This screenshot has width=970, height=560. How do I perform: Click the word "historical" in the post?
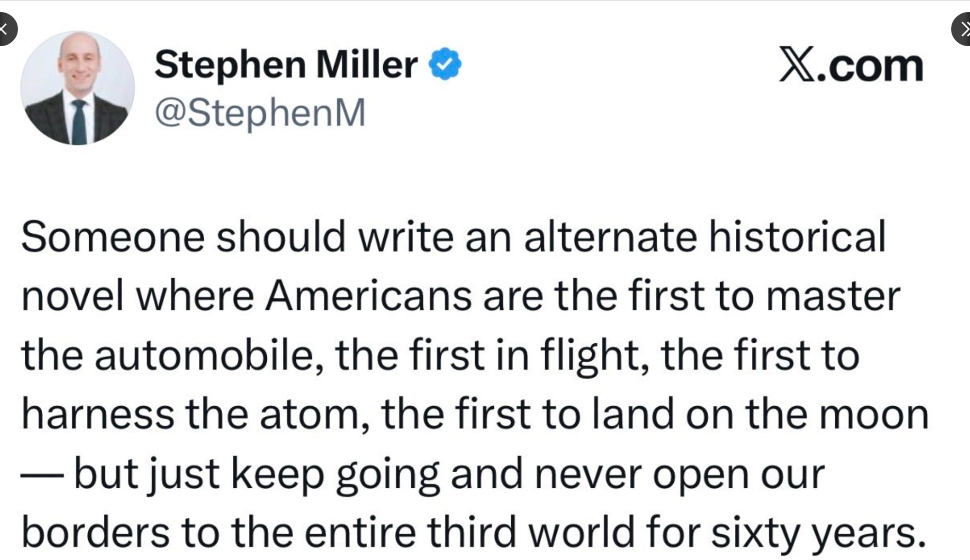797,237
